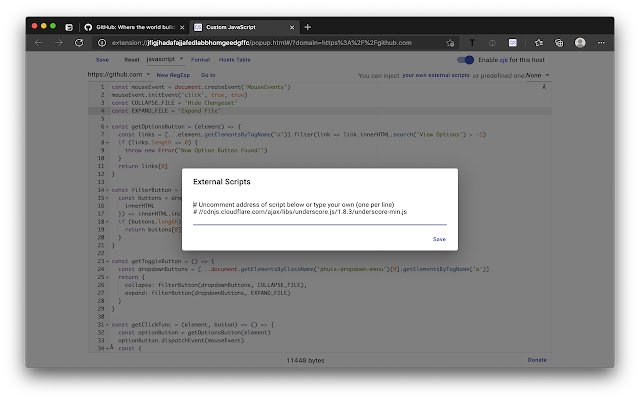Click the Go to link

pyautogui.click(x=208, y=75)
